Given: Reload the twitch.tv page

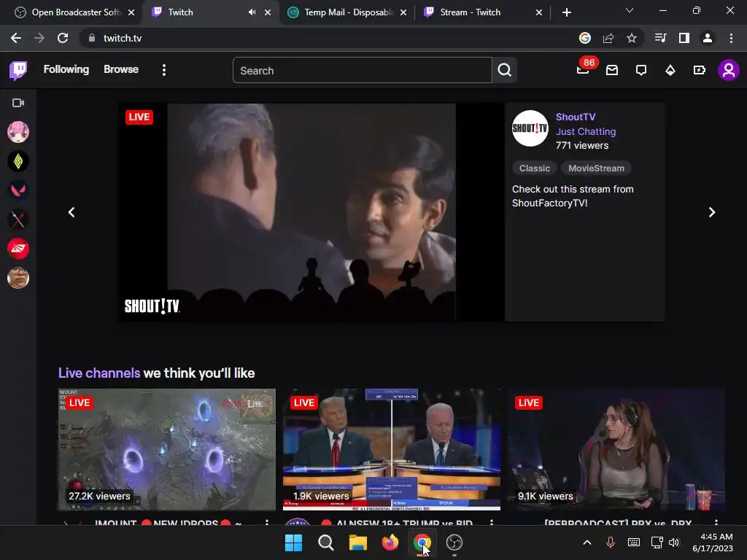Looking at the screenshot, I should coord(63,38).
